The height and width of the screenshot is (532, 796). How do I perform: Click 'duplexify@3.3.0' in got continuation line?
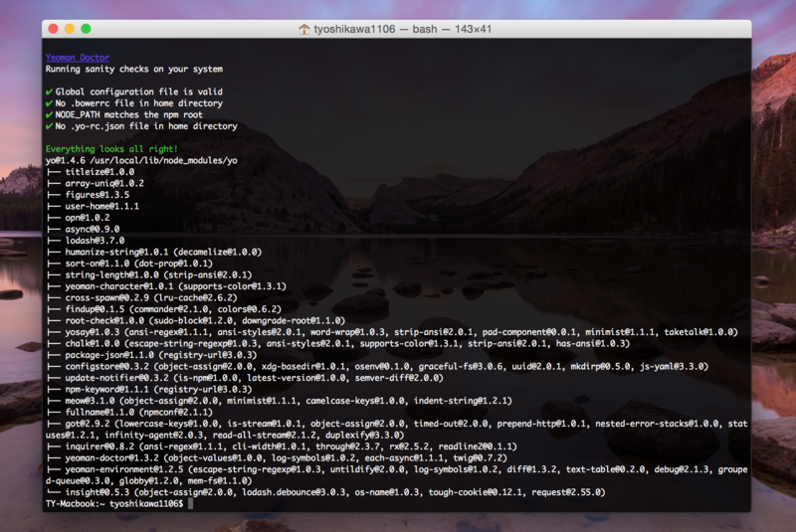[x=362, y=436]
